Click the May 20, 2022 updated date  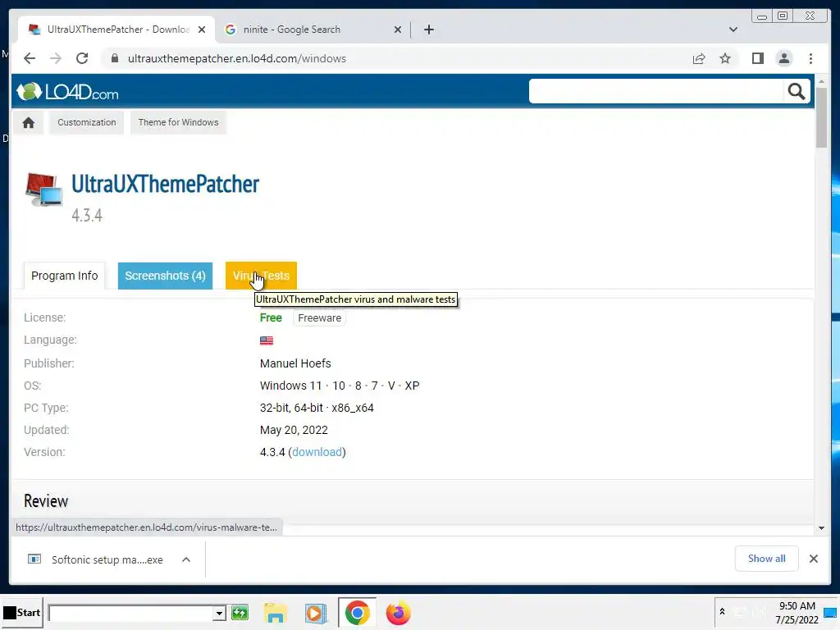pyautogui.click(x=294, y=430)
